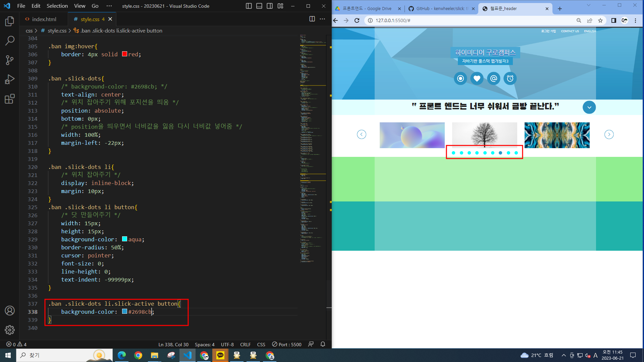Toggle Panel layout button in title bar

[259, 6]
